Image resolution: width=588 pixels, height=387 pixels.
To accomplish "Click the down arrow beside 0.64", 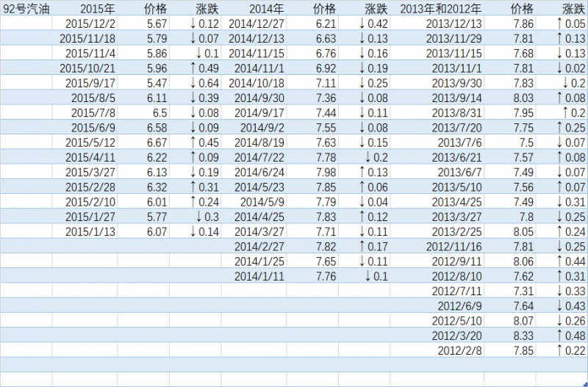I will point(193,83).
